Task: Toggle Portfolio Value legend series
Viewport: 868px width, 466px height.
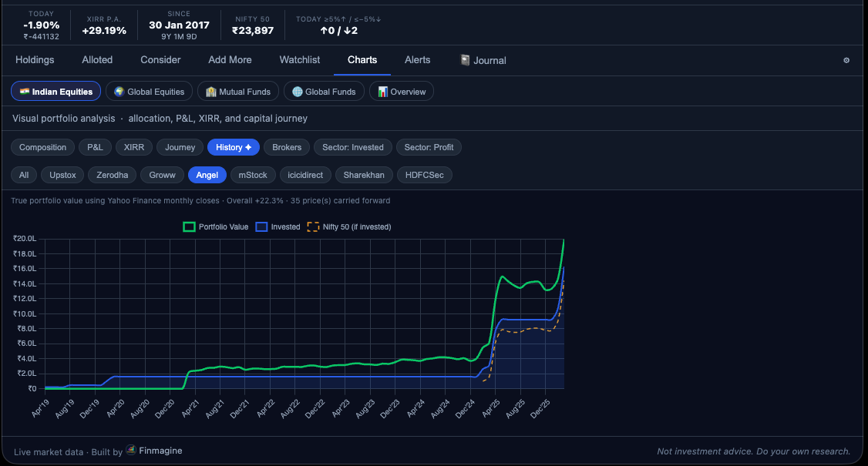Action: 216,227
